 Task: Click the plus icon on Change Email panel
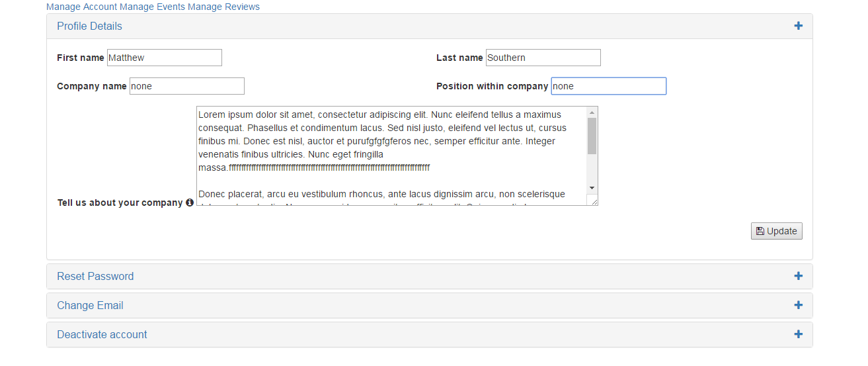799,305
